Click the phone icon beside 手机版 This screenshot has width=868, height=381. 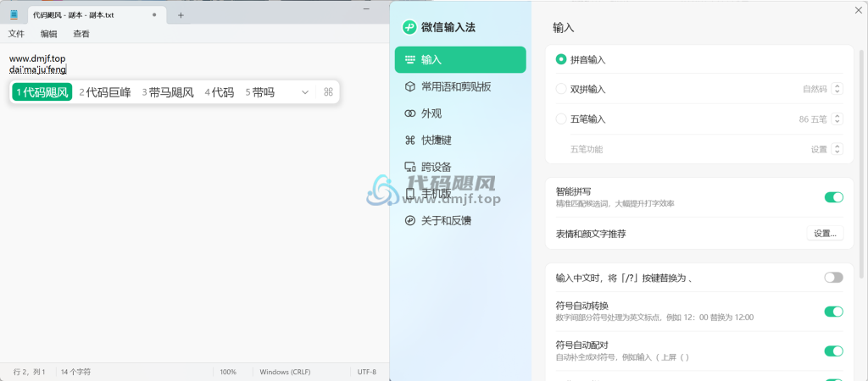coord(410,194)
